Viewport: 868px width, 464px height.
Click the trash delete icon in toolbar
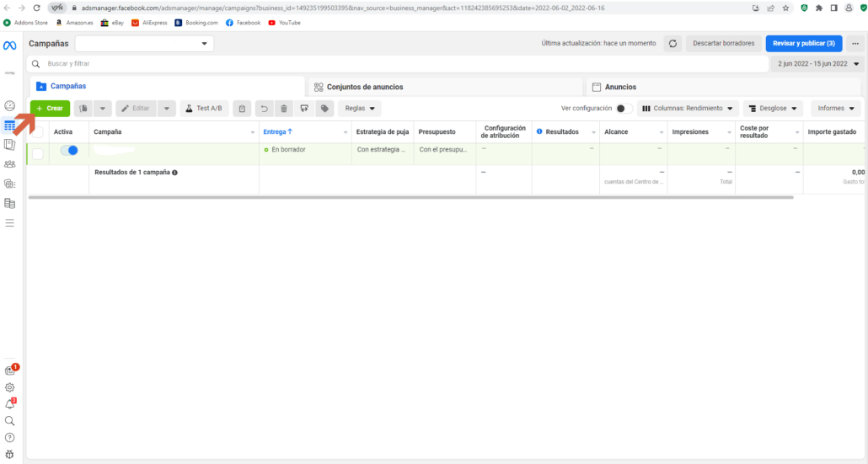[284, 109]
